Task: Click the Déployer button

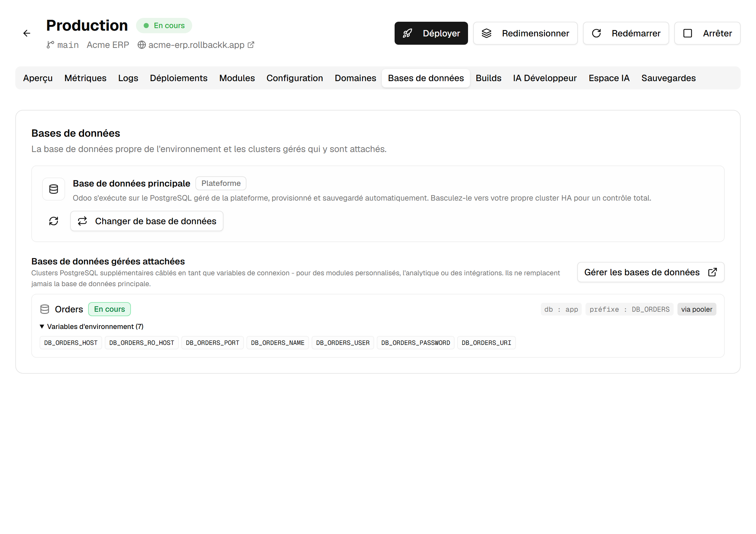Action: (431, 33)
